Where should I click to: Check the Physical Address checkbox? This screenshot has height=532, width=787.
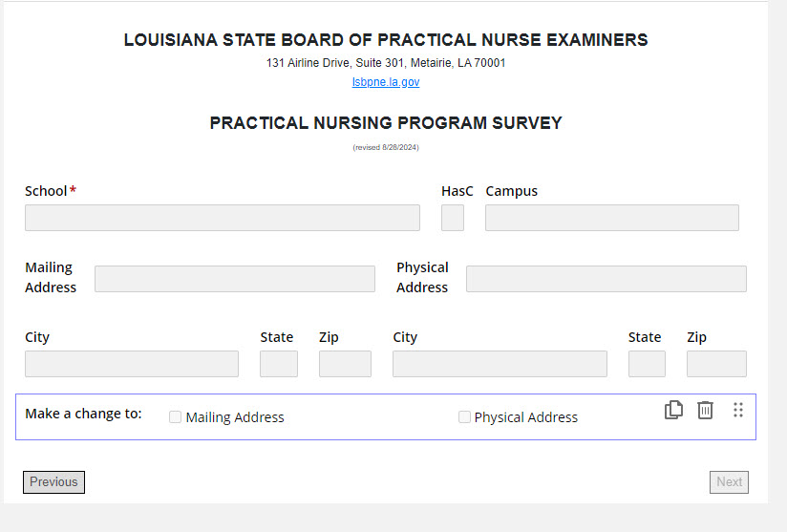pyautogui.click(x=464, y=417)
